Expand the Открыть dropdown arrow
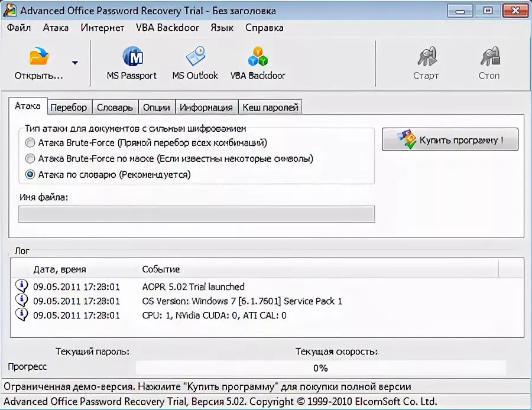Screen dimensions: 532x410 pyautogui.click(x=75, y=63)
